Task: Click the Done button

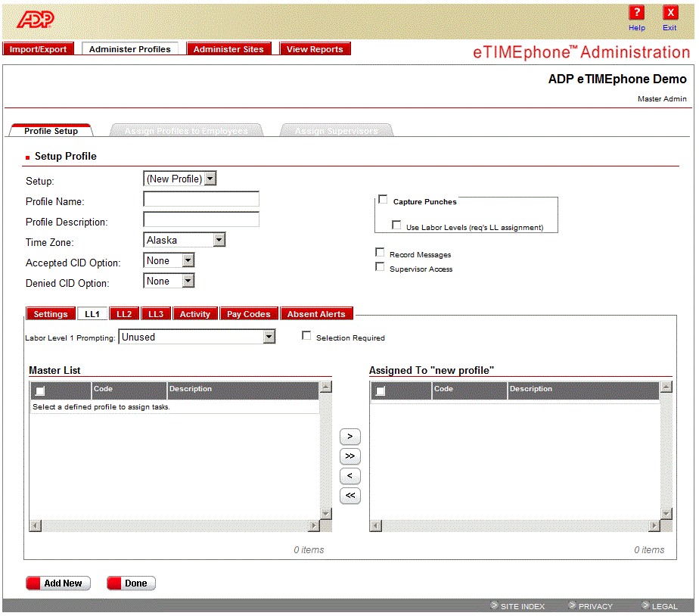Action: coord(131,583)
